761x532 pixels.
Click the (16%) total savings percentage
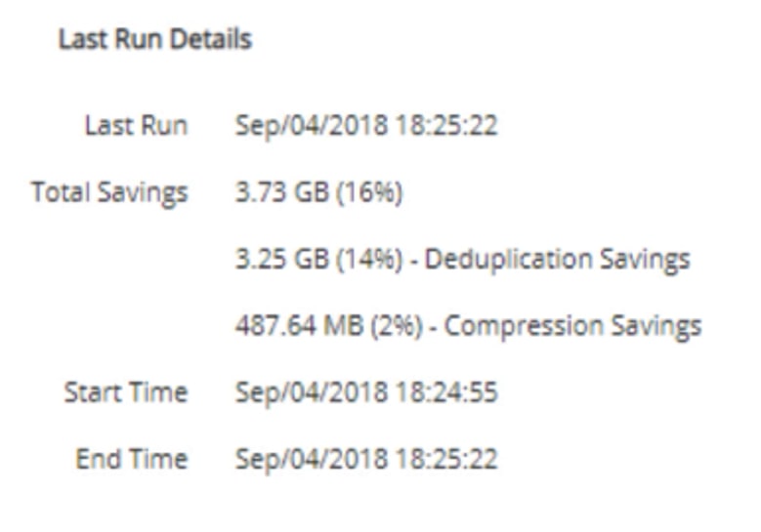(367, 192)
